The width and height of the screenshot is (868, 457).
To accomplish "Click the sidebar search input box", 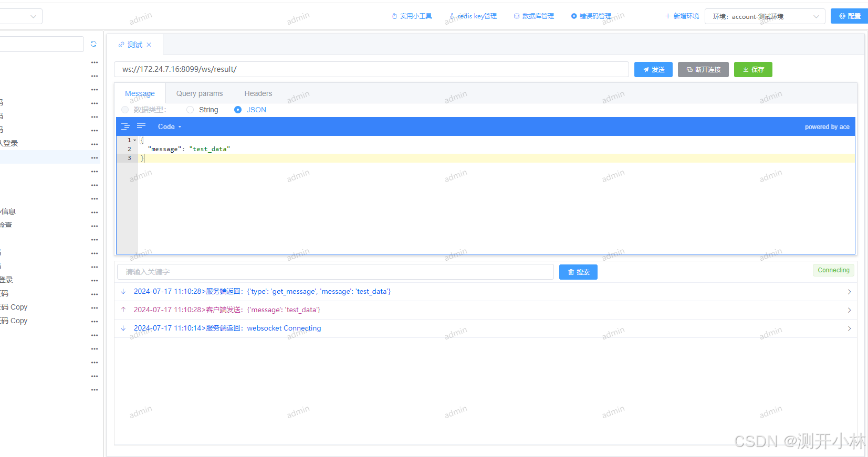I will [41, 44].
